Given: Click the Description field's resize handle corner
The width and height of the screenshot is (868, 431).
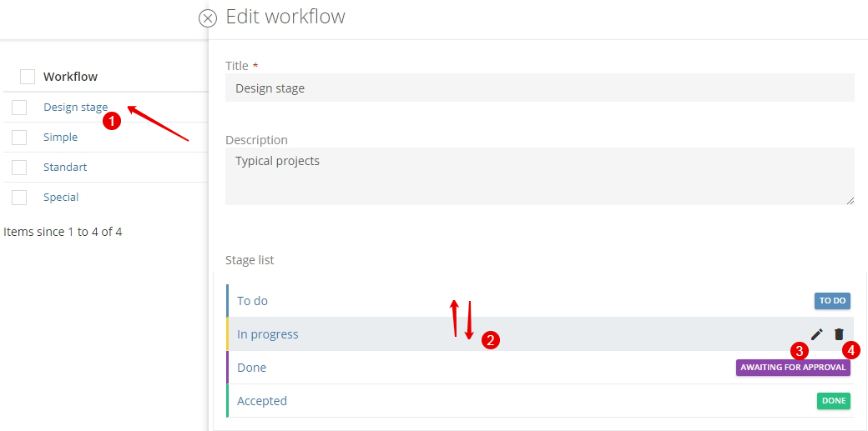Looking at the screenshot, I should pyautogui.click(x=850, y=201).
